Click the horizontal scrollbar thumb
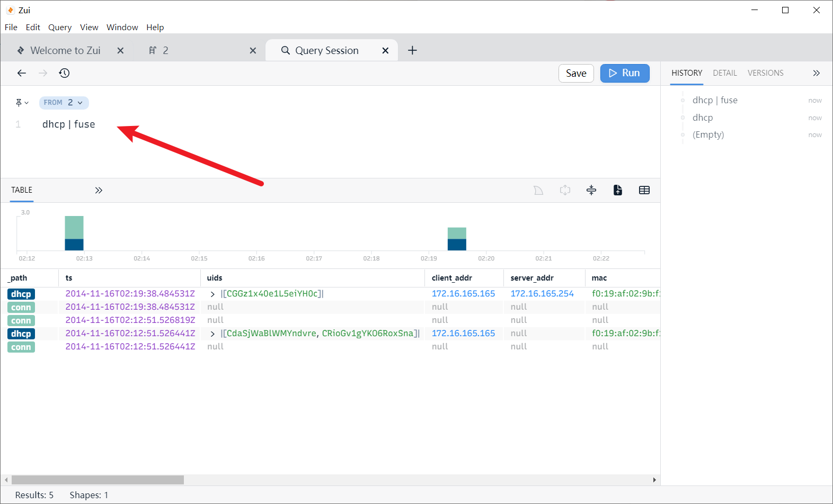The image size is (833, 504). [x=98, y=480]
